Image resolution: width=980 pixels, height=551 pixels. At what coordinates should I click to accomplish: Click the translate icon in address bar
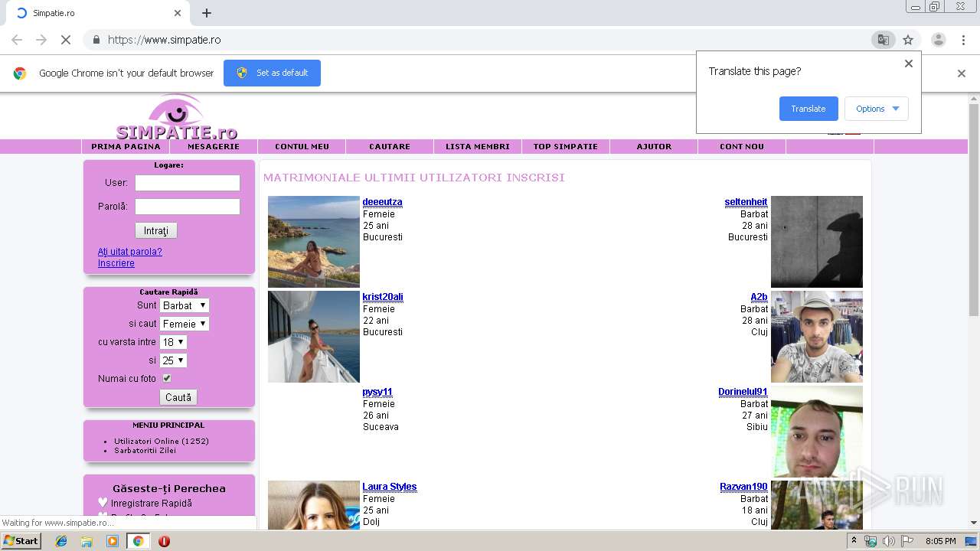click(x=883, y=40)
